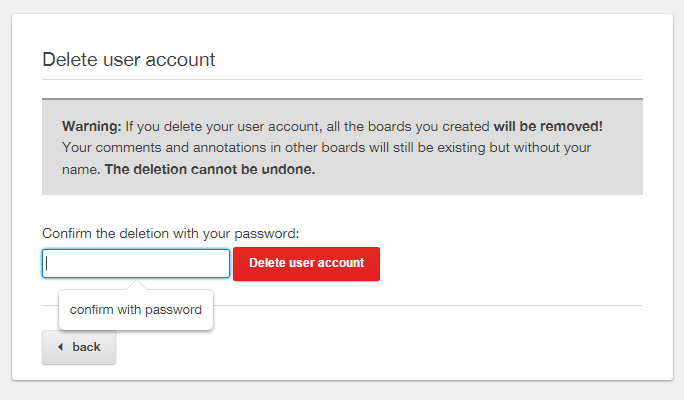Click the bold 'Warning:' text

click(92, 126)
